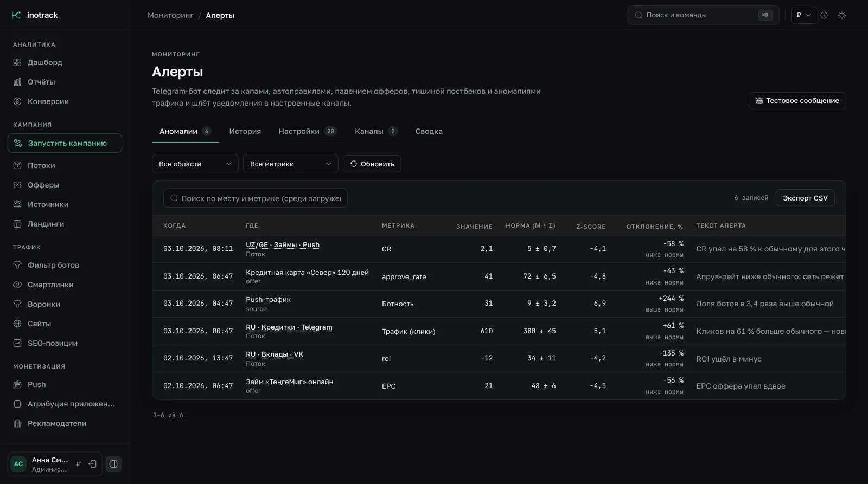The width and height of the screenshot is (868, 484).
Task: Click the alerts table search field
Action: pyautogui.click(x=256, y=198)
